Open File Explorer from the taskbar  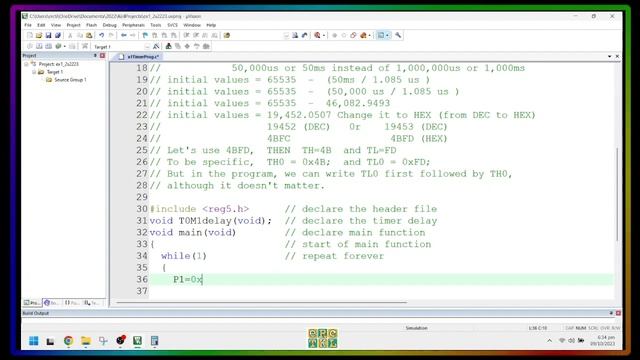tap(86, 340)
